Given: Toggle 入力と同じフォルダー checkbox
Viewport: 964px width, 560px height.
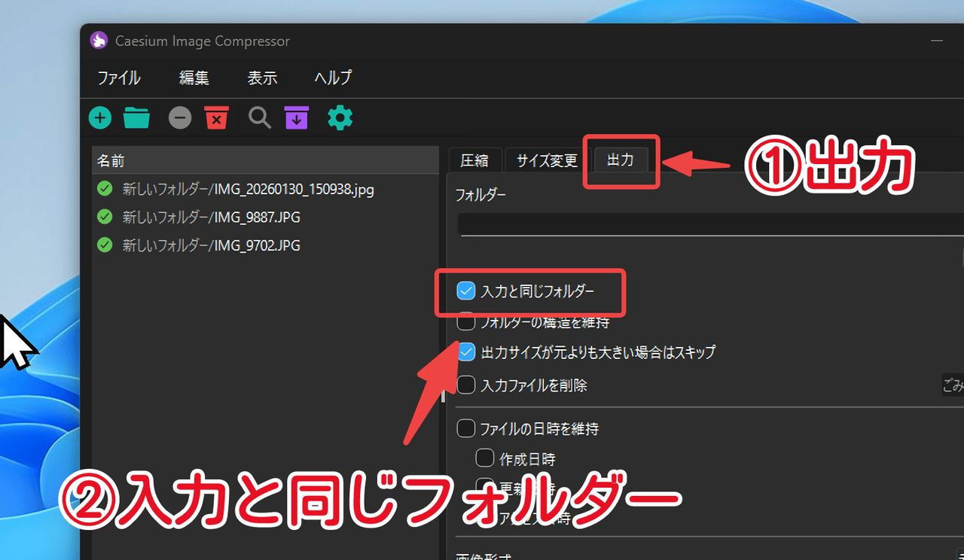Looking at the screenshot, I should tap(466, 291).
